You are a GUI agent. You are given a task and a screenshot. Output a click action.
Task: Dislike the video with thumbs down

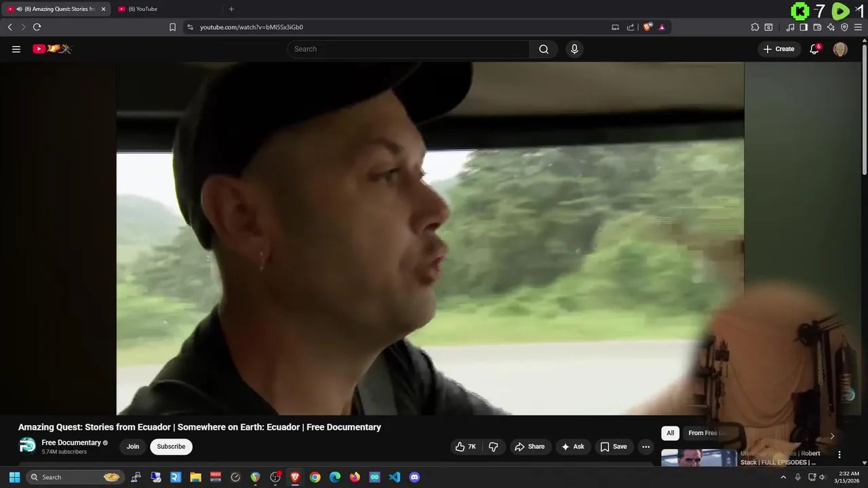point(494,447)
